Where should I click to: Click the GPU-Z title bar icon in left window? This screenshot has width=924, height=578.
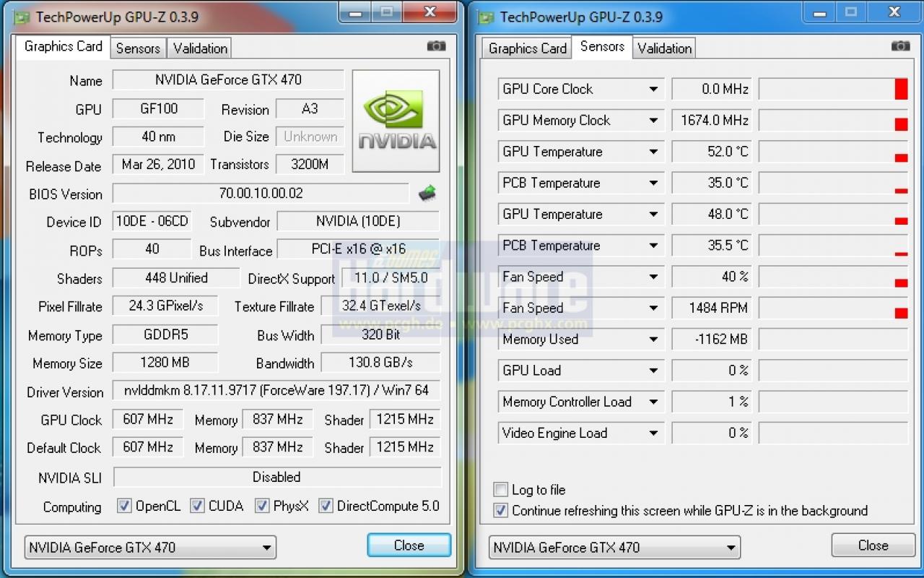22,17
